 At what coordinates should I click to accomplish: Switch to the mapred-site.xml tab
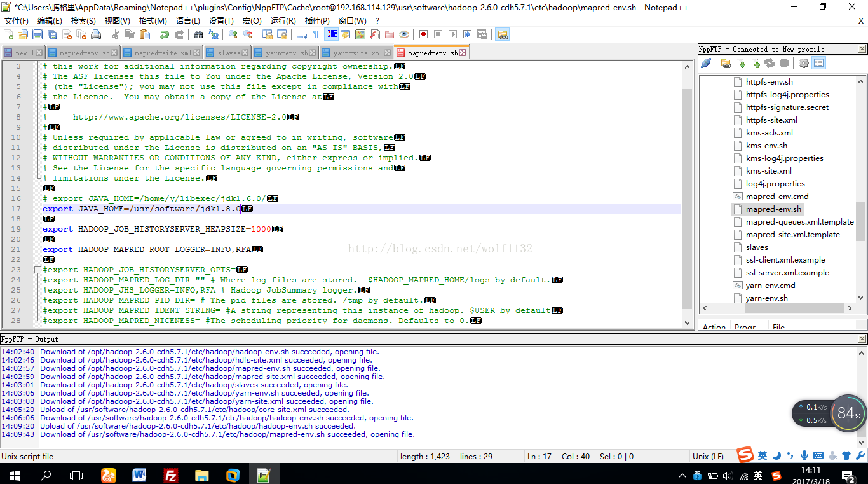point(162,53)
